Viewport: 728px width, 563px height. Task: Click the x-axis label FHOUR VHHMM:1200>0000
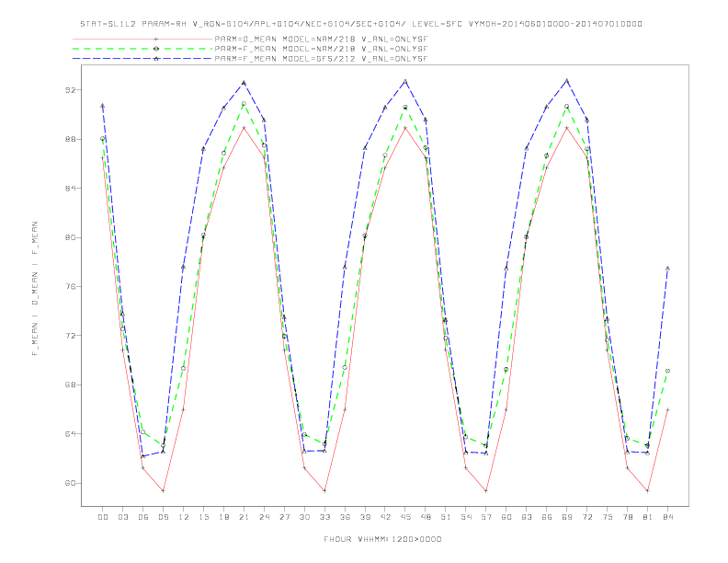click(382, 539)
